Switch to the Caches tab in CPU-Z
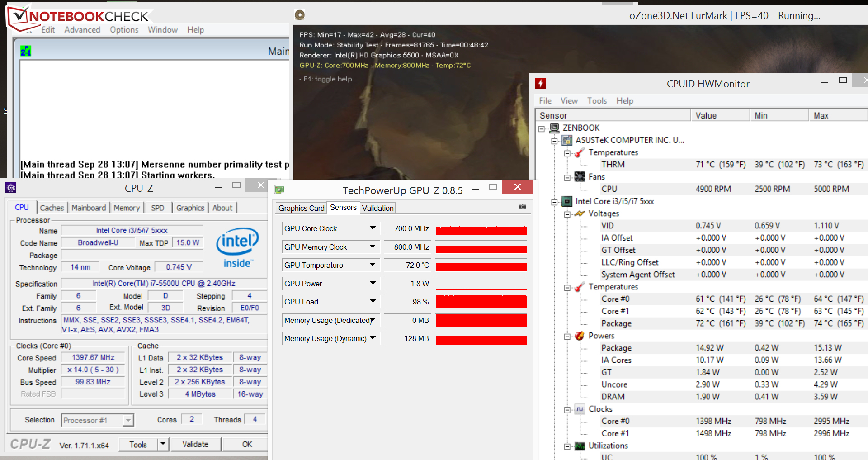The image size is (868, 460). pos(52,208)
